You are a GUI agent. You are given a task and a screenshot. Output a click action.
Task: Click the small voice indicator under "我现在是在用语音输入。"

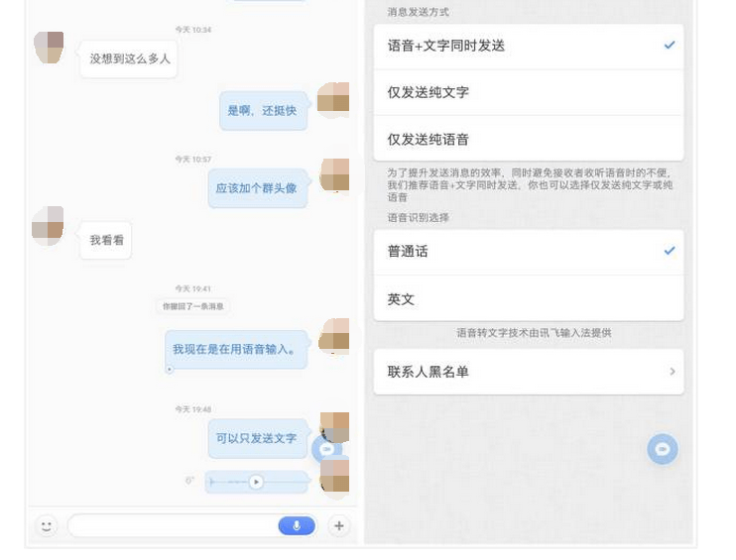(x=170, y=370)
